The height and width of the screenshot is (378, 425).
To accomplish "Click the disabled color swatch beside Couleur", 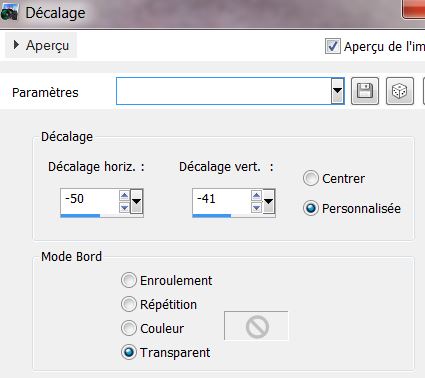I will [256, 326].
